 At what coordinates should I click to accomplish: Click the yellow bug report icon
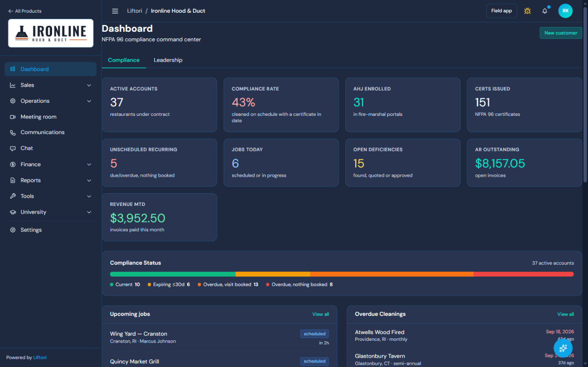pyautogui.click(x=527, y=11)
